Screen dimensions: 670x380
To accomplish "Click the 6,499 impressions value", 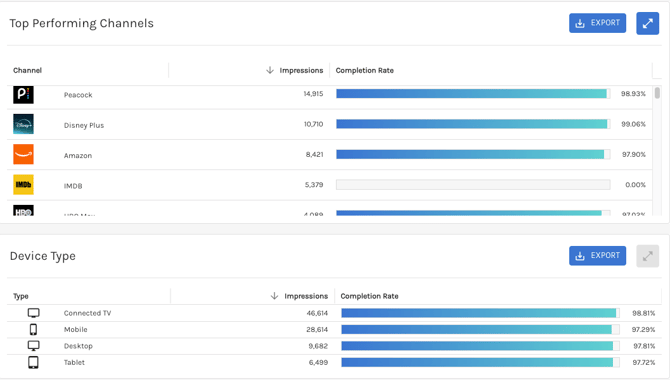I will click(x=318, y=362).
